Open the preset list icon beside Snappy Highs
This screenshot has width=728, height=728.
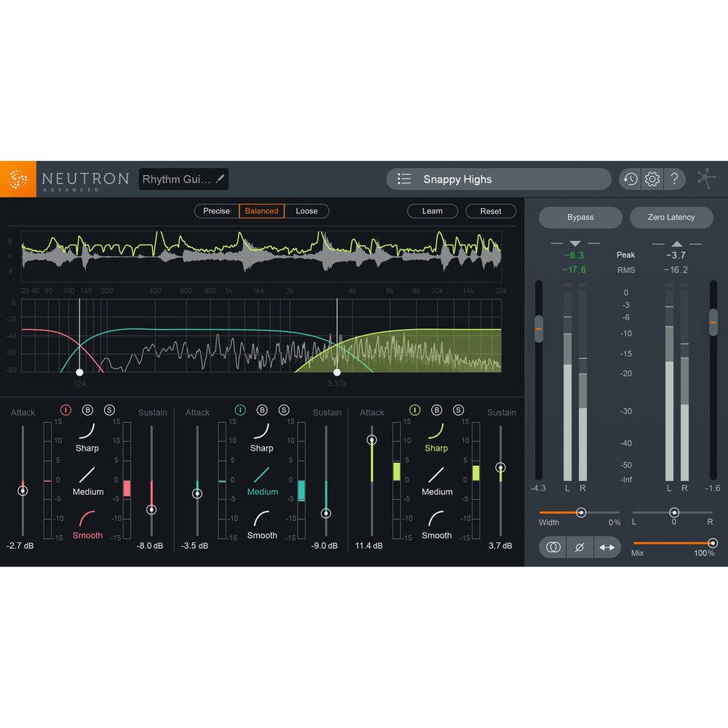[403, 179]
